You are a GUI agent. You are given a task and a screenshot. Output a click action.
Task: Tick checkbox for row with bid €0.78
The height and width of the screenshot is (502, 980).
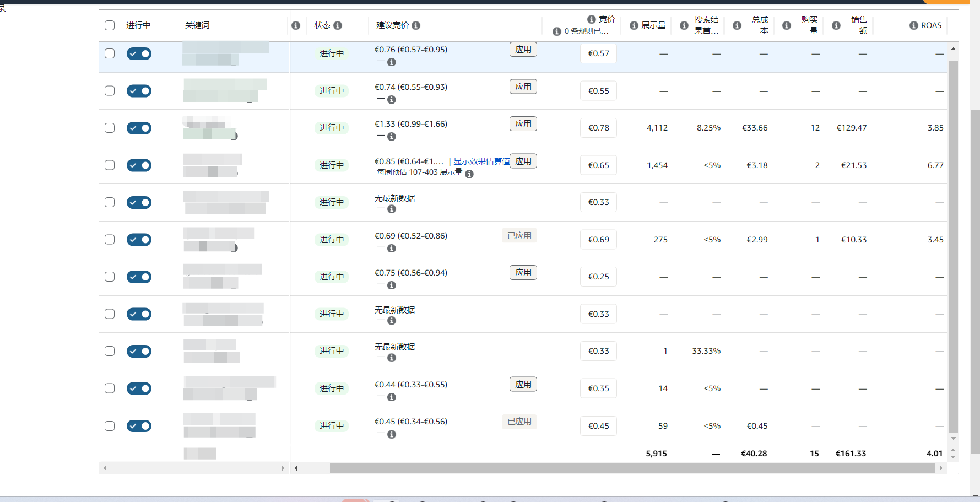110,128
